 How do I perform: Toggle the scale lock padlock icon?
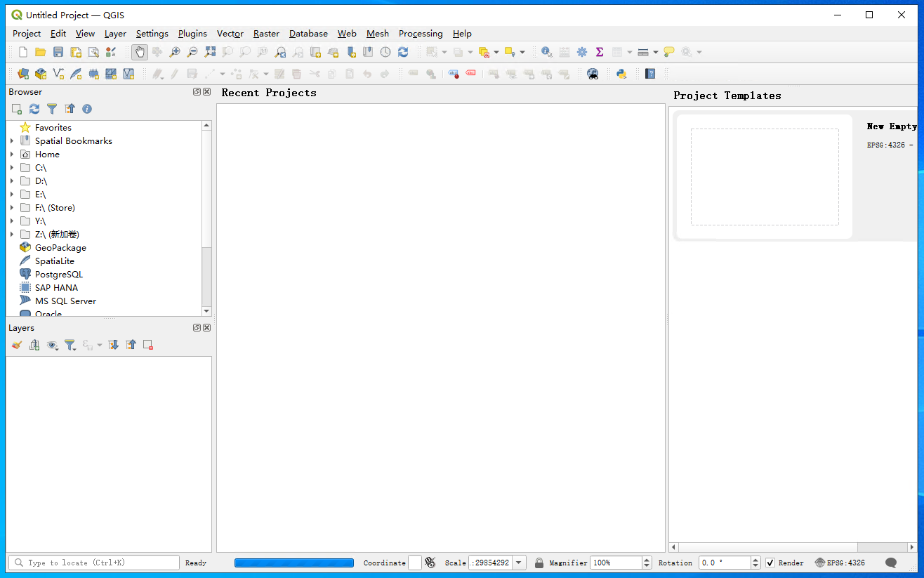pos(539,563)
